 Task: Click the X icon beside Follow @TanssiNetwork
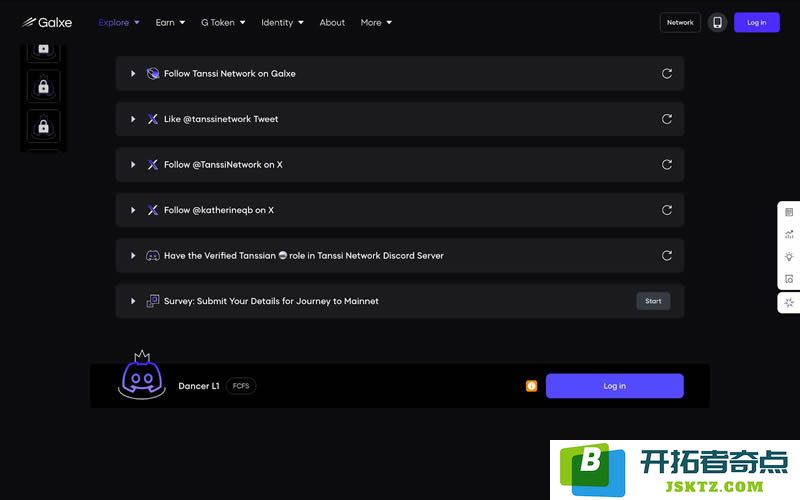[x=153, y=164]
